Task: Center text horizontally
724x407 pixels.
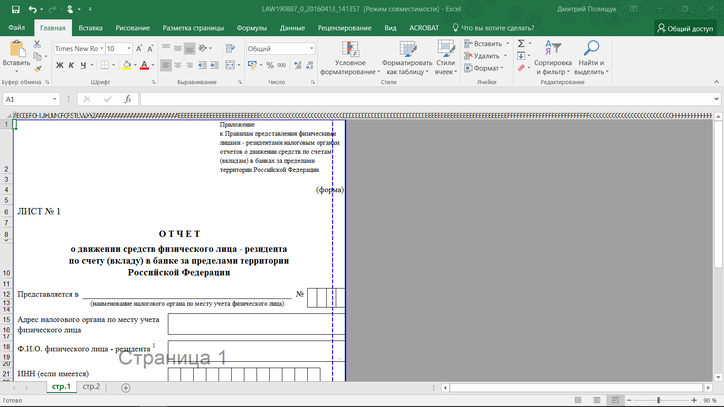Action: point(178,65)
